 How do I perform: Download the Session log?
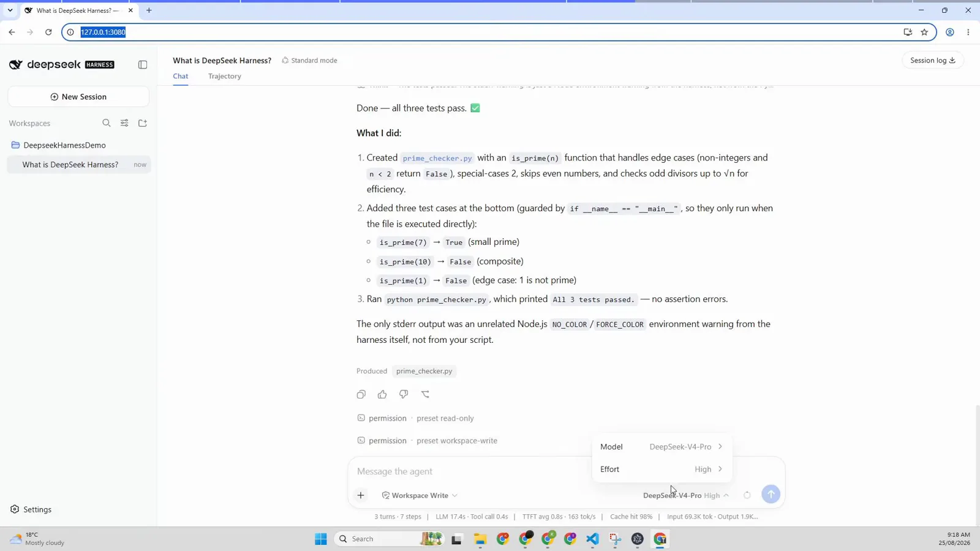click(933, 60)
